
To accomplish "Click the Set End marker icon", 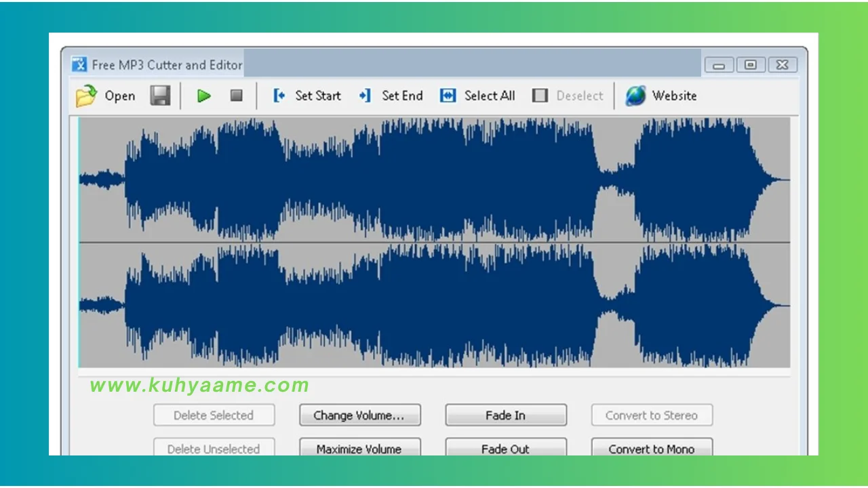I will coord(366,96).
